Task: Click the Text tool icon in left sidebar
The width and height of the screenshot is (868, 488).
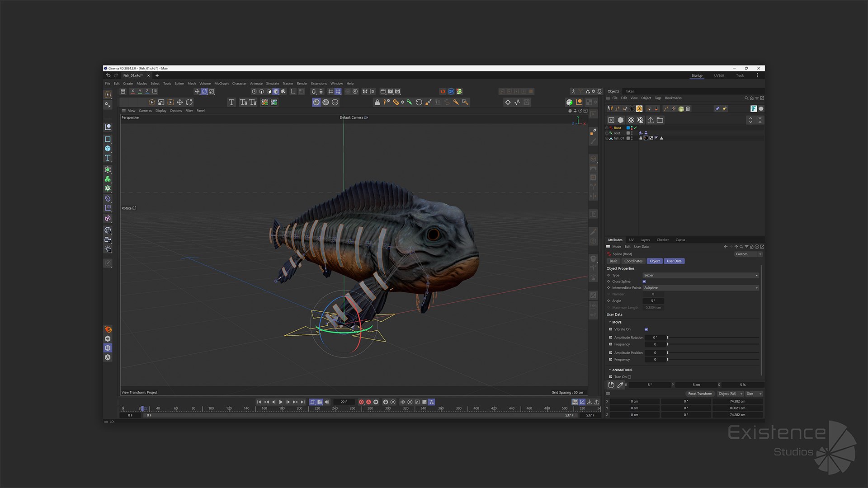Action: 108,158
